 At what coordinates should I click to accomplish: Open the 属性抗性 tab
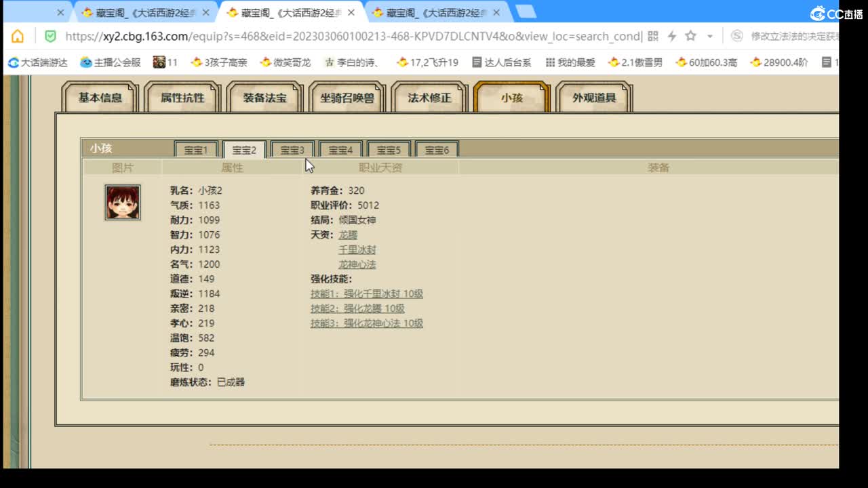coord(182,98)
